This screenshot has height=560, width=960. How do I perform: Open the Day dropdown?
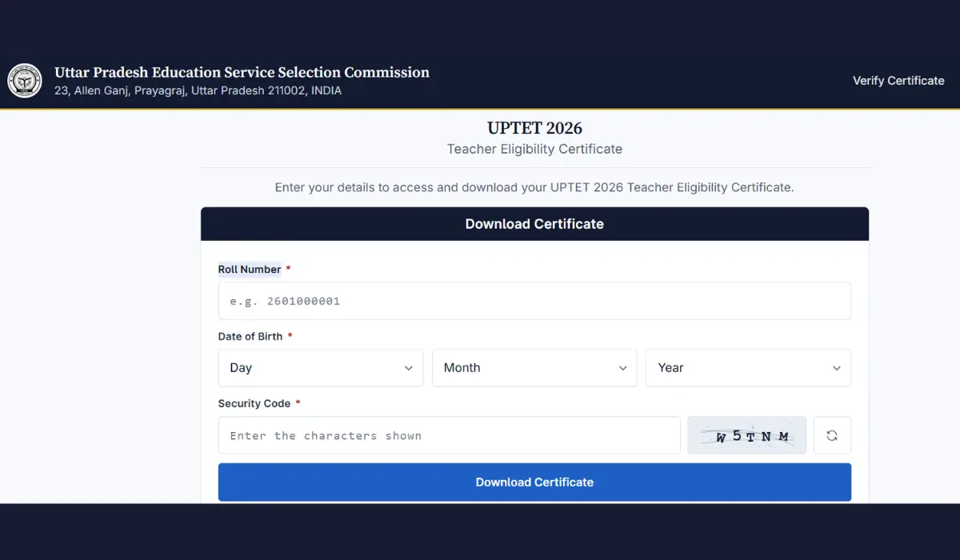320,368
